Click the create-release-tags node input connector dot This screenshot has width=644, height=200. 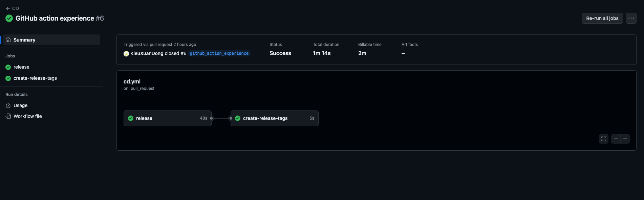(x=231, y=118)
